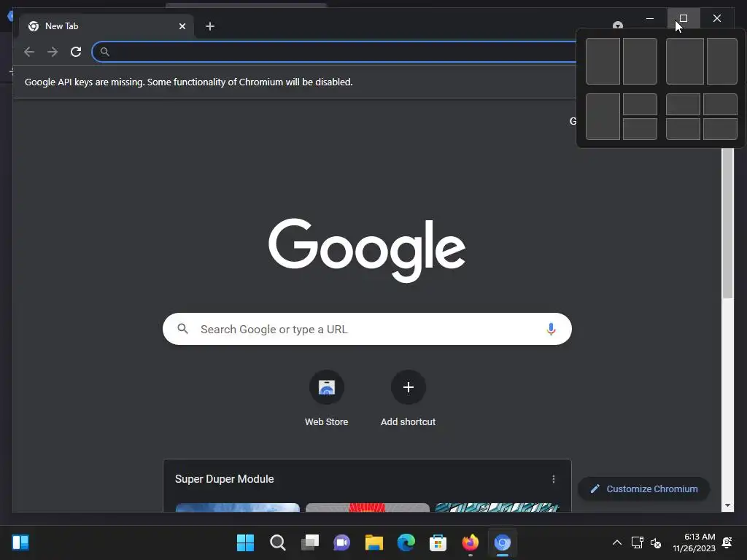Open File Explorer from taskbar
The height and width of the screenshot is (560, 747).
(374, 542)
